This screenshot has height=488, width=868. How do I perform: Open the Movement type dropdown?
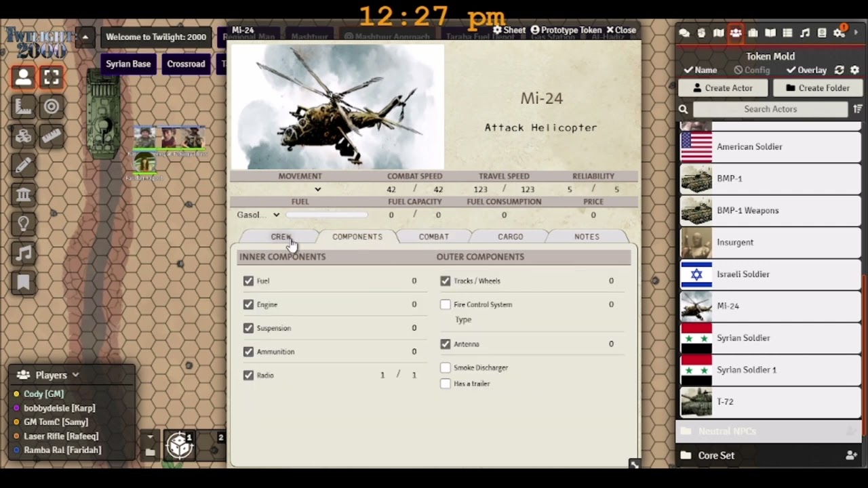tap(300, 189)
